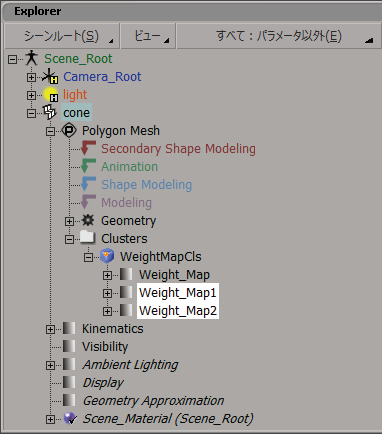Image resolution: width=382 pixels, height=434 pixels.
Task: Click the Geometry gear icon
Action: click(x=88, y=220)
